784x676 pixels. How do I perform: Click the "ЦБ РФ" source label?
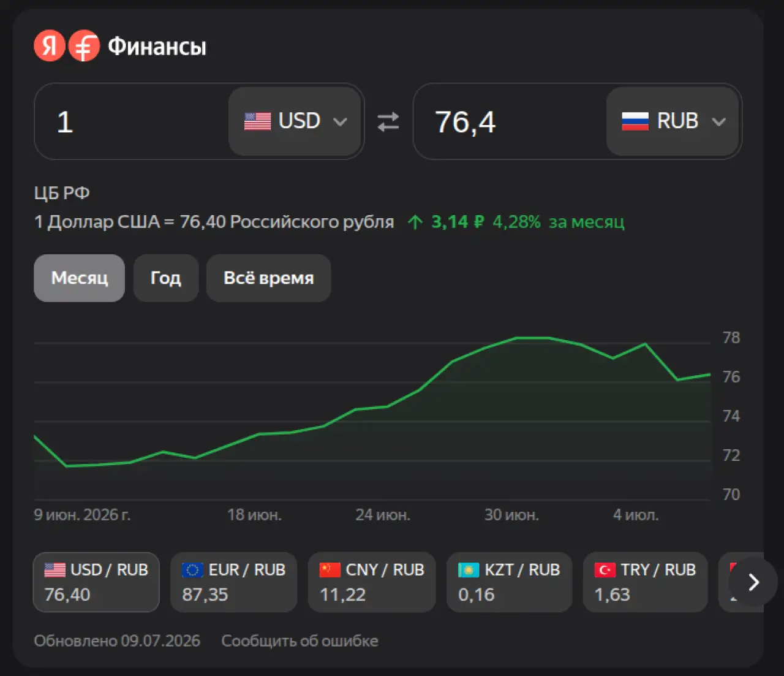(x=62, y=193)
